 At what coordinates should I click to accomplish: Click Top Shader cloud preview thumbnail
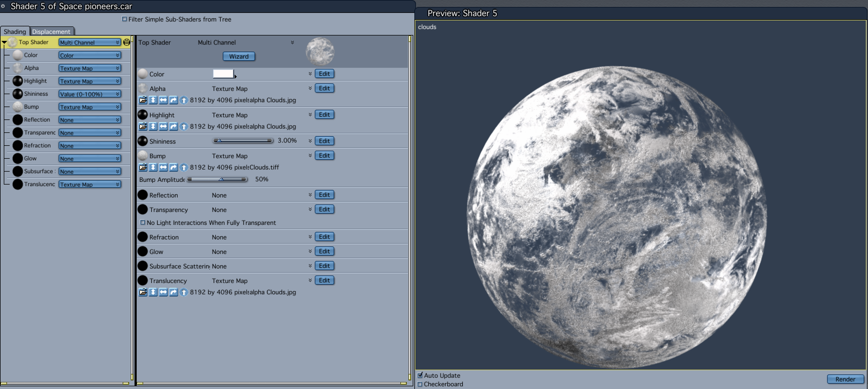tap(320, 52)
